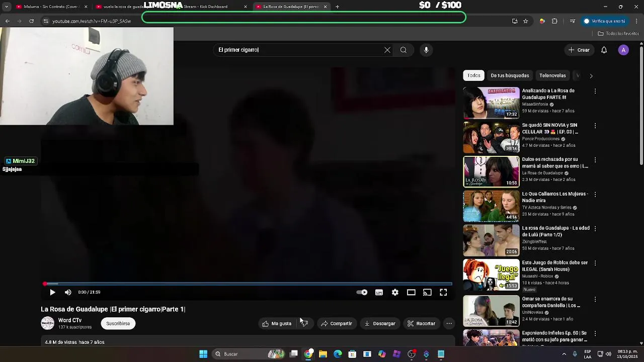Open options for Esta Juego de Roblox video

click(x=595, y=263)
